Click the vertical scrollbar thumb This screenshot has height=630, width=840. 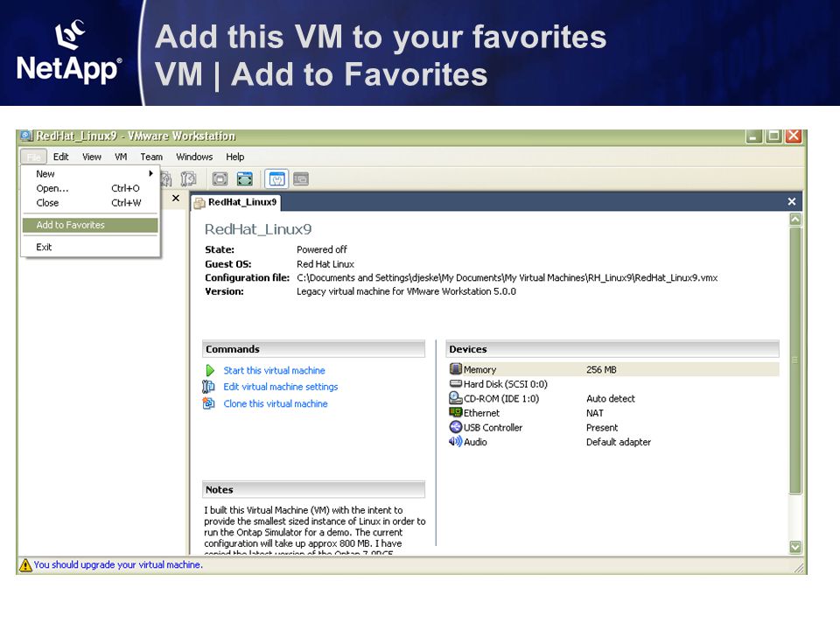click(795, 360)
